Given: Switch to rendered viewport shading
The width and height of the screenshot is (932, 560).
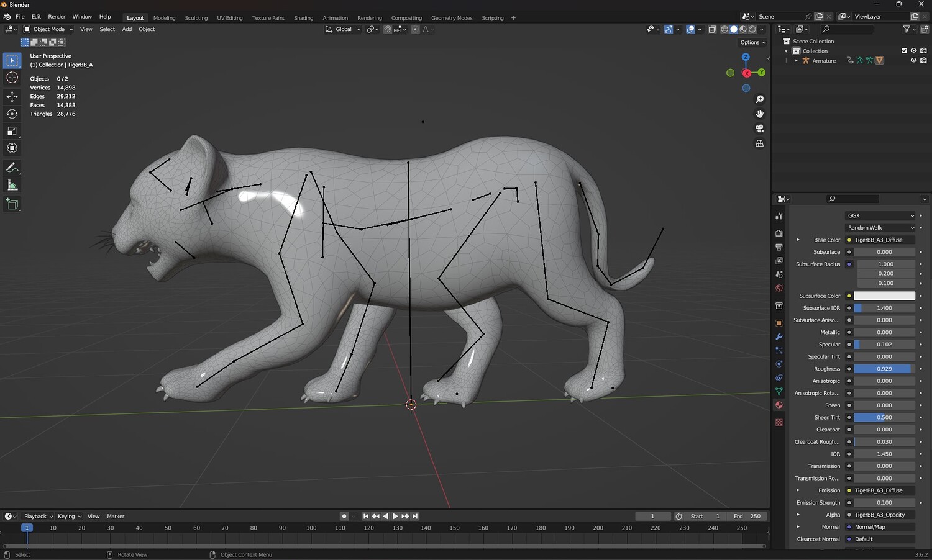Looking at the screenshot, I should pyautogui.click(x=752, y=29).
